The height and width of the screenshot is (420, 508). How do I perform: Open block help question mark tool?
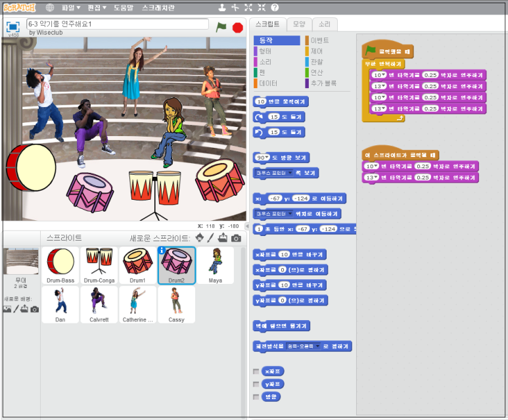(x=275, y=7)
